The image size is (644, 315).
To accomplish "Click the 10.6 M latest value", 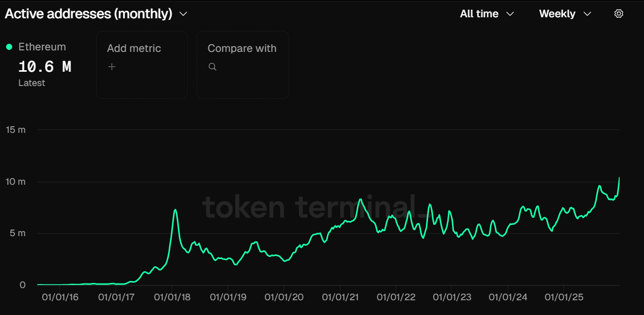I will click(x=45, y=67).
